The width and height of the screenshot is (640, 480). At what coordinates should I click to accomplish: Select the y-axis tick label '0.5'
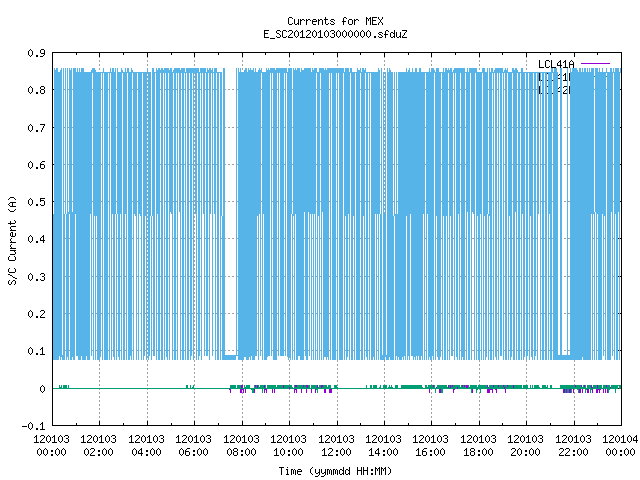[36, 202]
